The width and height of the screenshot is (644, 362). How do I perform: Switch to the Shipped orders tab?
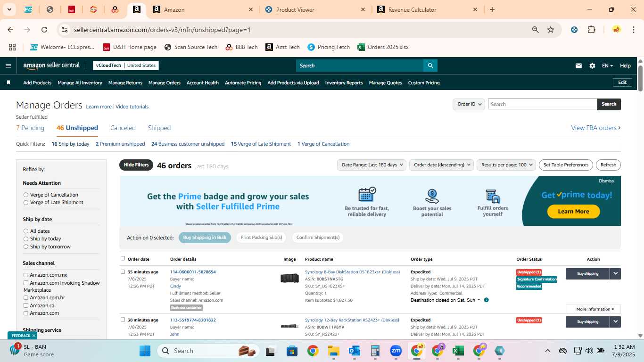coord(159,128)
